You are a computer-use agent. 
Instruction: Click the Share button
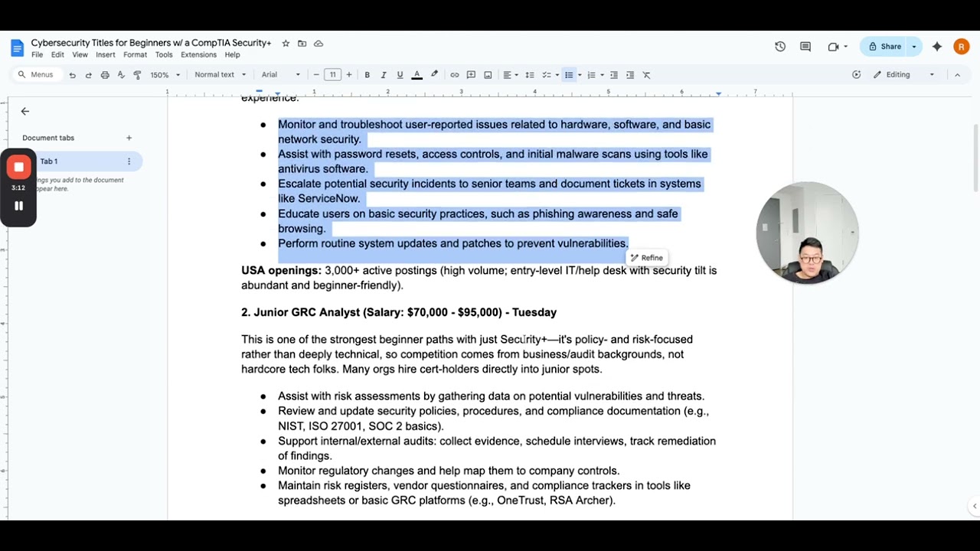tap(884, 47)
